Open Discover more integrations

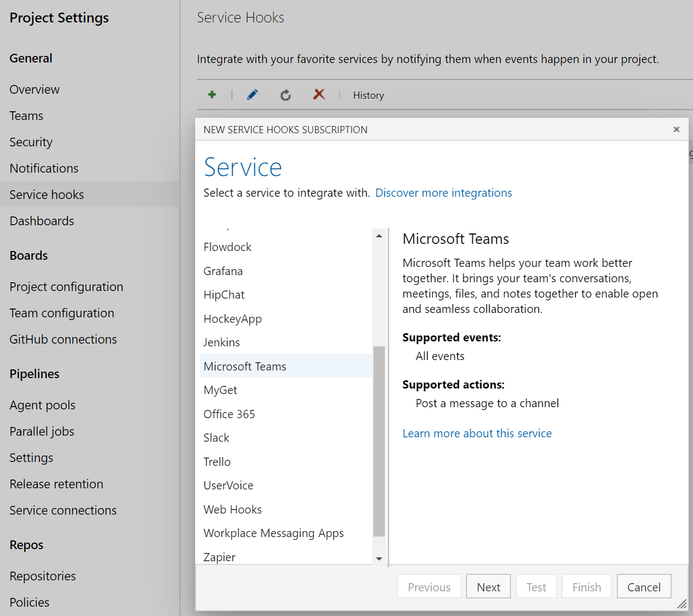pyautogui.click(x=443, y=192)
